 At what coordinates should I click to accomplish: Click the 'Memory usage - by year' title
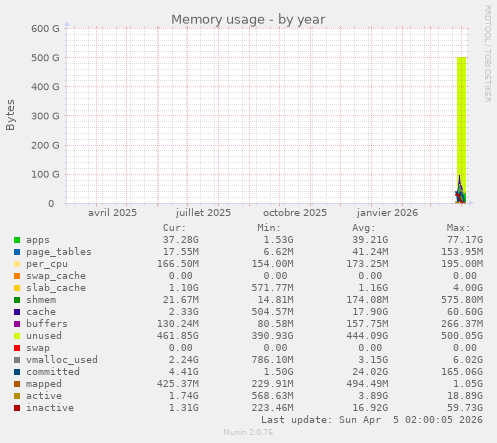(x=248, y=20)
